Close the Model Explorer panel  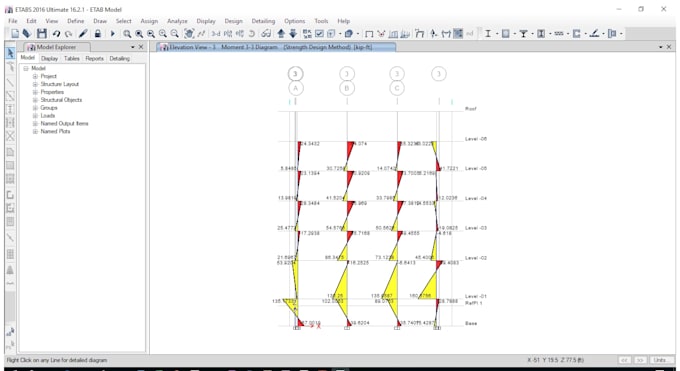pyautogui.click(x=141, y=47)
